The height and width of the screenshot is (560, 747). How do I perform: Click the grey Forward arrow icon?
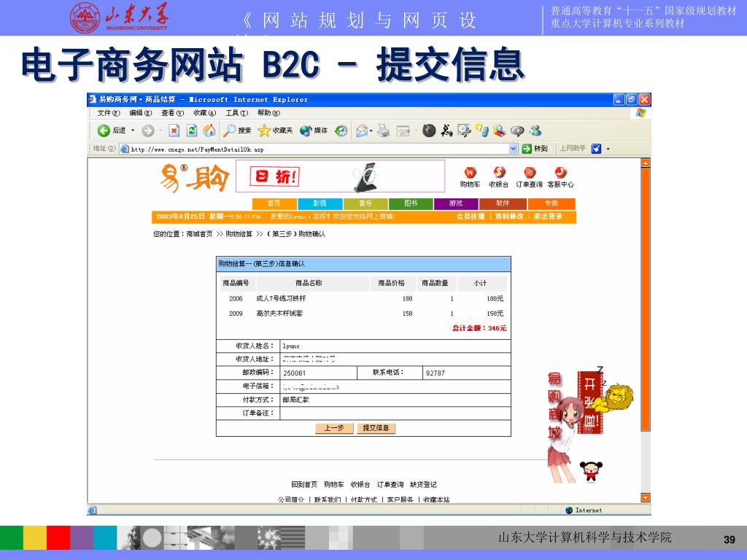(x=148, y=131)
